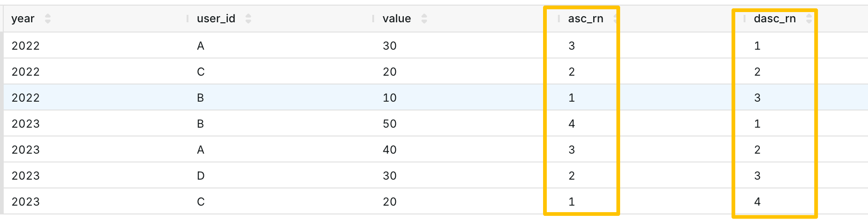The width and height of the screenshot is (868, 220).
Task: Click sort arrows next to value column
Action: pyautogui.click(x=424, y=19)
